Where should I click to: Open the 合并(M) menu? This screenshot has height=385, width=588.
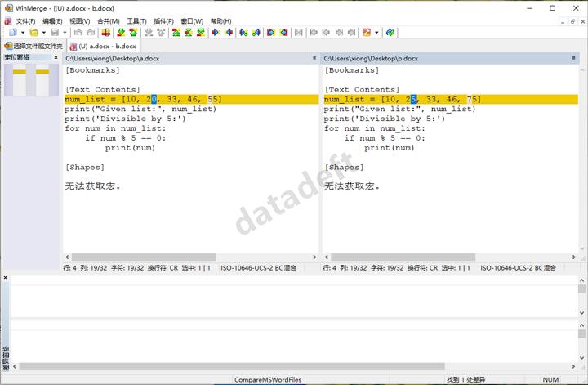(109, 21)
